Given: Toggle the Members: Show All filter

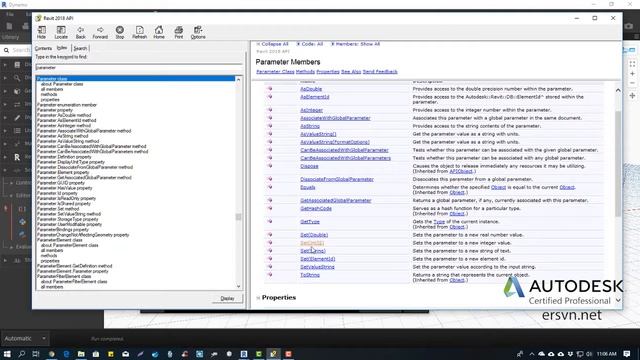Looking at the screenshot, I should pos(355,44).
